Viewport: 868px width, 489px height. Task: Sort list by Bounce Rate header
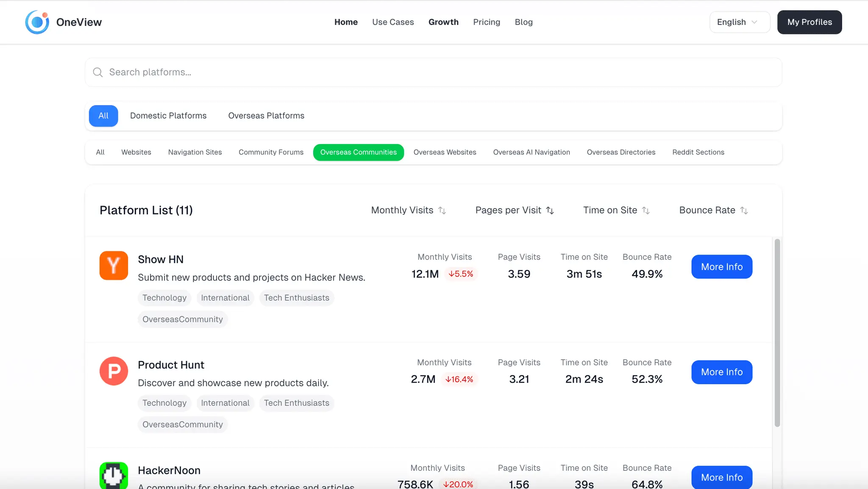714,210
